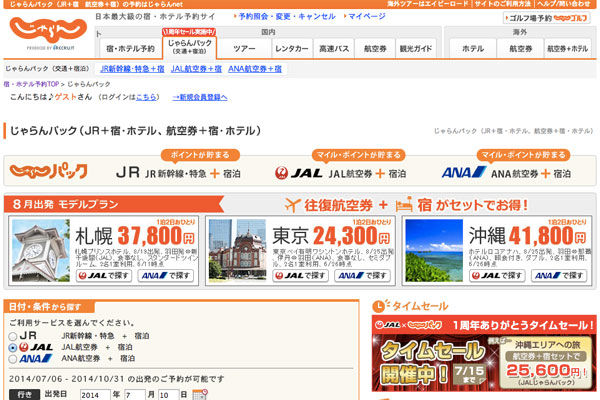Open the domestic 航空券 tab
Viewport: 600px width, 400px height.
(375, 49)
